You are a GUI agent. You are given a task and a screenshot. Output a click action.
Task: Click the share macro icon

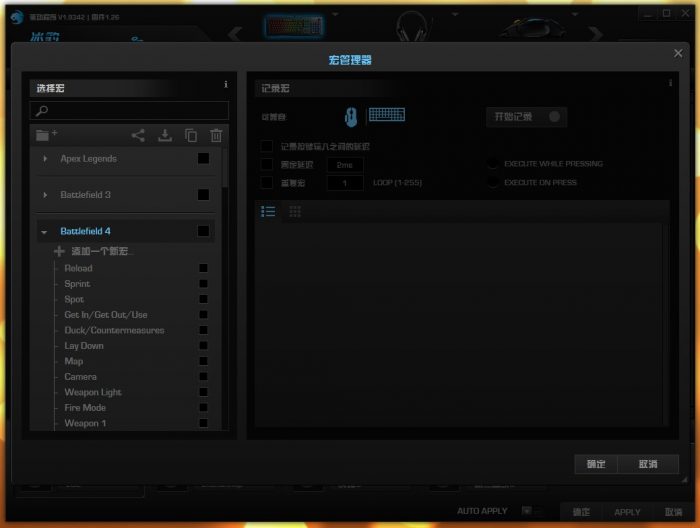pos(138,135)
